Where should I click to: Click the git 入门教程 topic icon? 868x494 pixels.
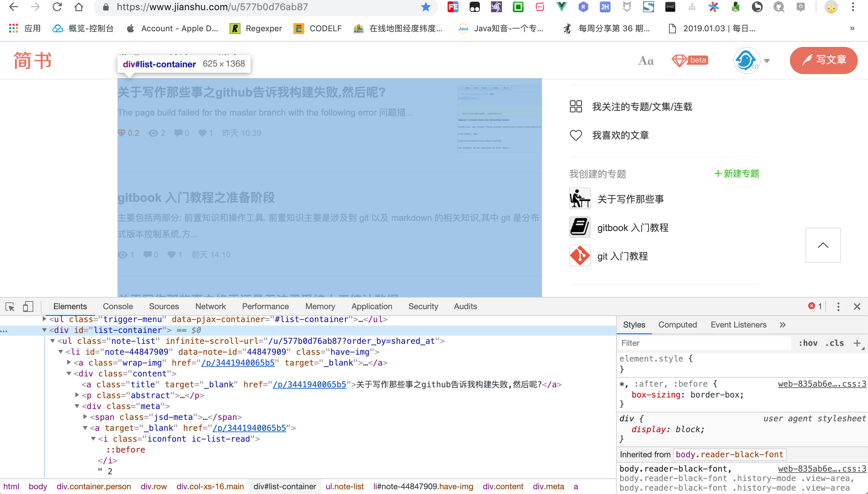[579, 256]
